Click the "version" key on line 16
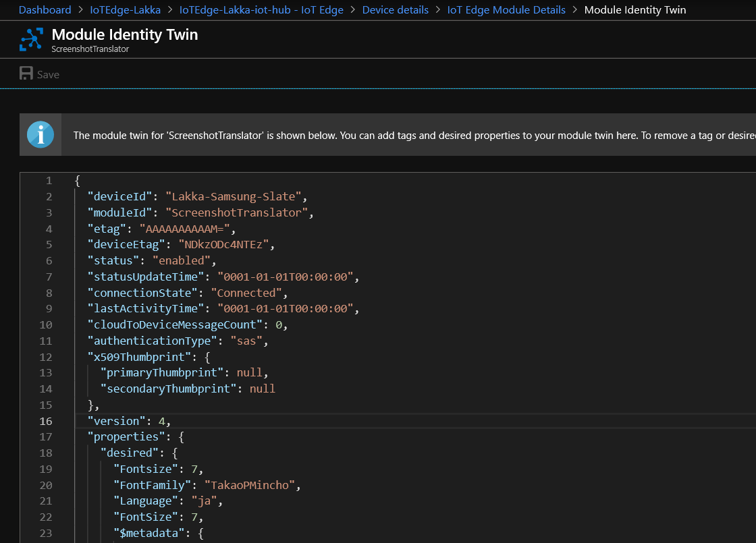The image size is (756, 543). click(116, 421)
